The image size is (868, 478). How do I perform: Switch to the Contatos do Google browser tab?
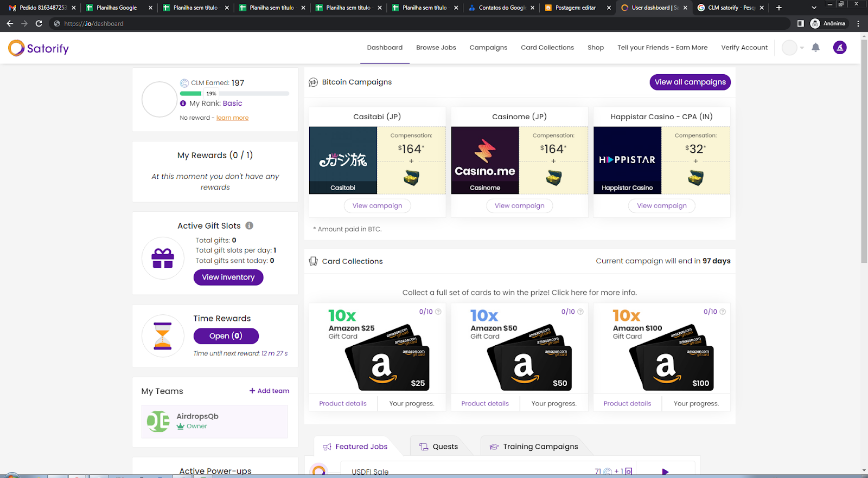pos(502,8)
